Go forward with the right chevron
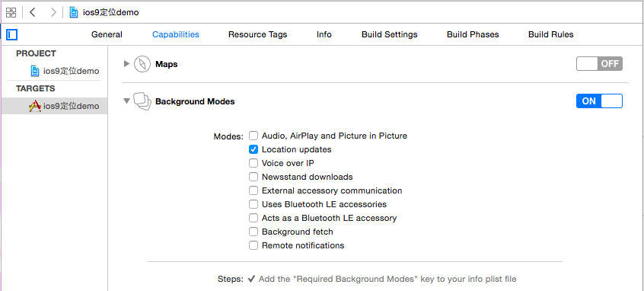 [x=53, y=12]
